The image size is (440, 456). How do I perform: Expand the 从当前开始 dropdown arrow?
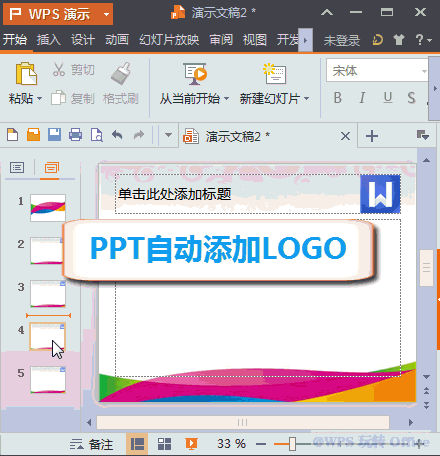point(226,99)
